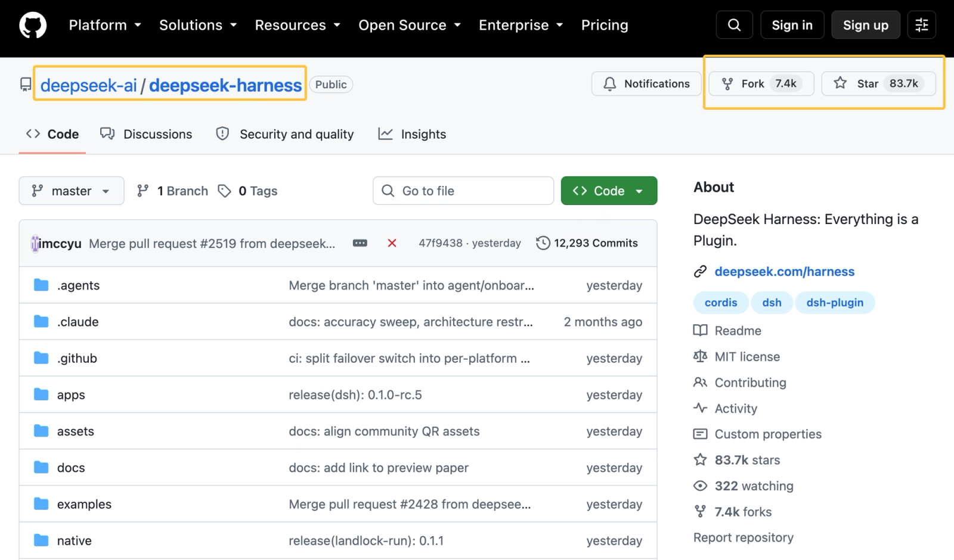Open the examples folder icon
The width and height of the screenshot is (954, 560).
(x=41, y=504)
